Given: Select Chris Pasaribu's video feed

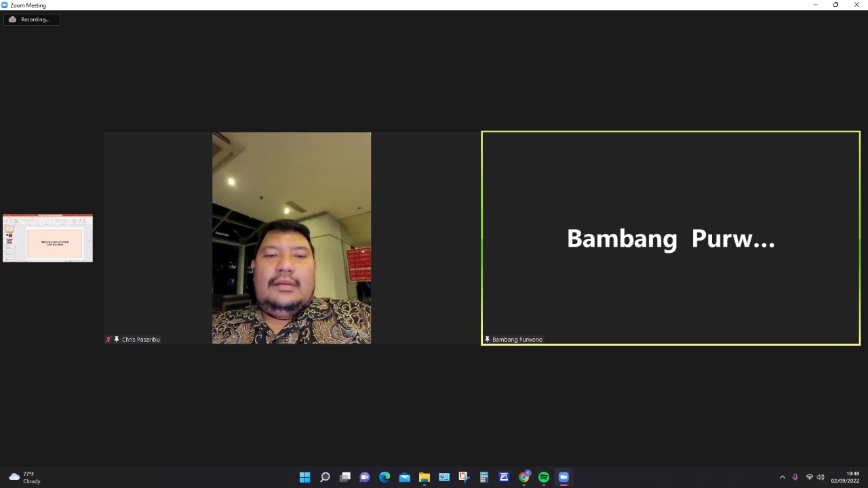Looking at the screenshot, I should [292, 238].
